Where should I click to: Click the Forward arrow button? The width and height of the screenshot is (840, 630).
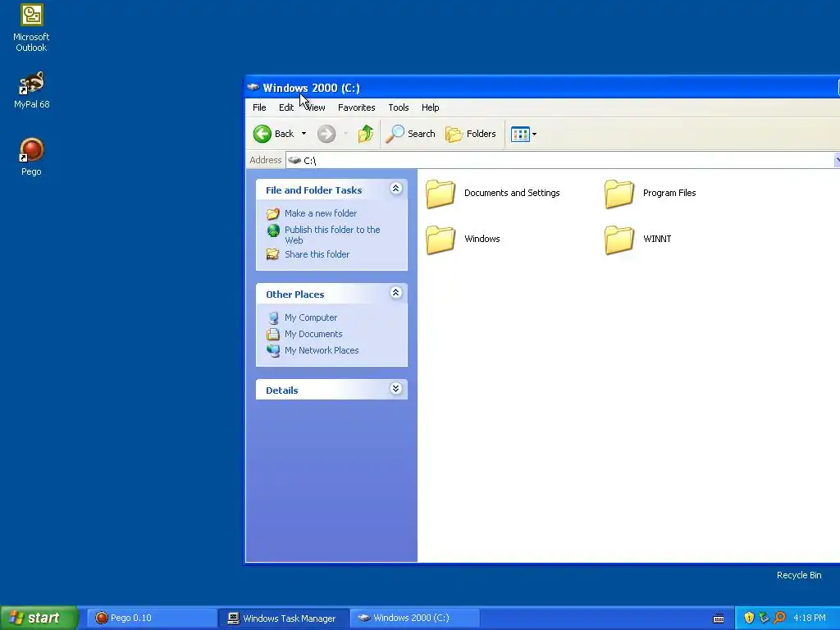point(326,134)
